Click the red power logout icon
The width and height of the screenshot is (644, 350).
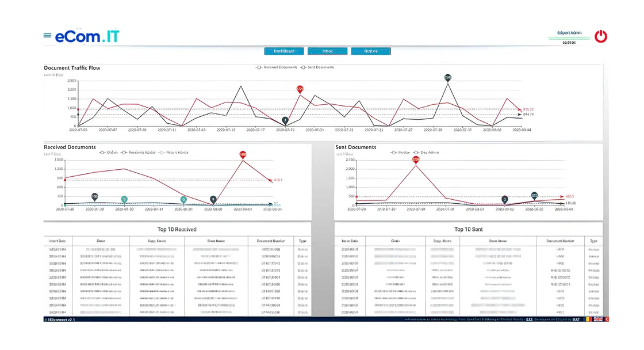[x=601, y=36]
